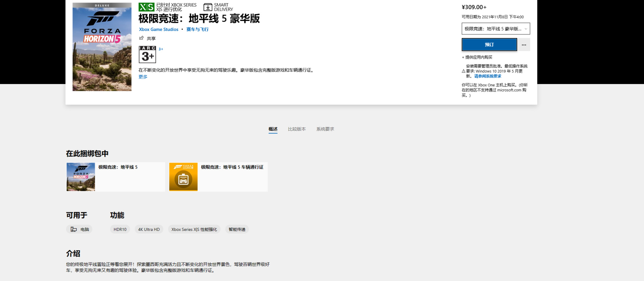The image size is (644, 281).
Task: Click the 介绍 section heading
Action: click(x=73, y=253)
